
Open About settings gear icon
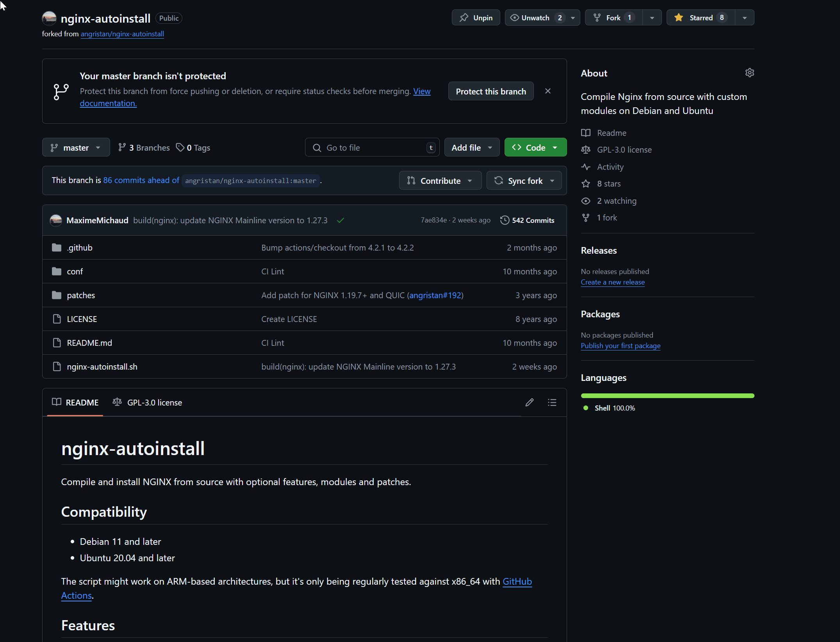pyautogui.click(x=749, y=73)
